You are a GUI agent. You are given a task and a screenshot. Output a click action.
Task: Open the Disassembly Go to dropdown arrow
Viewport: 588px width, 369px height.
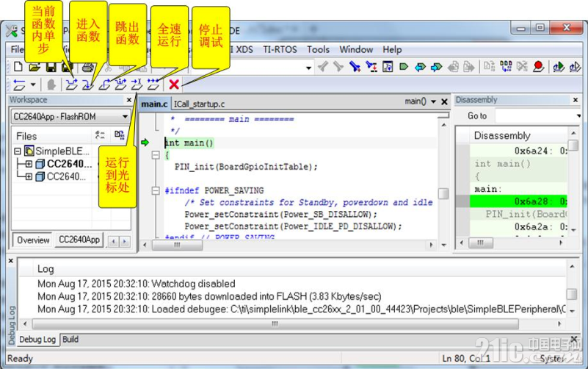(578, 116)
